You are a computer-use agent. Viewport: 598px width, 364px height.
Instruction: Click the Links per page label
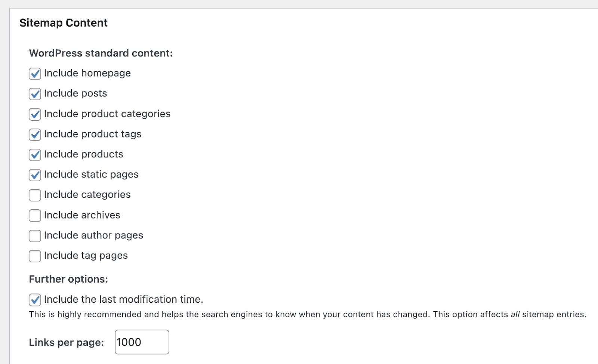coord(66,342)
